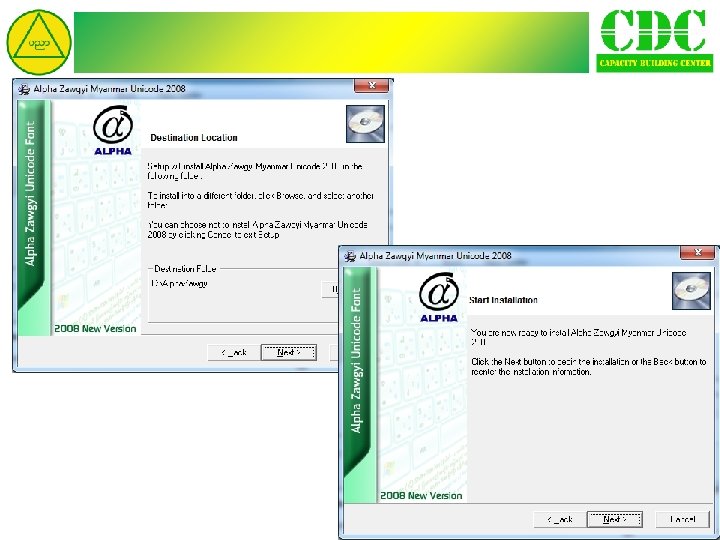
Task: Click '2008 New Version' in Destination Location dialog
Action: 95,329
